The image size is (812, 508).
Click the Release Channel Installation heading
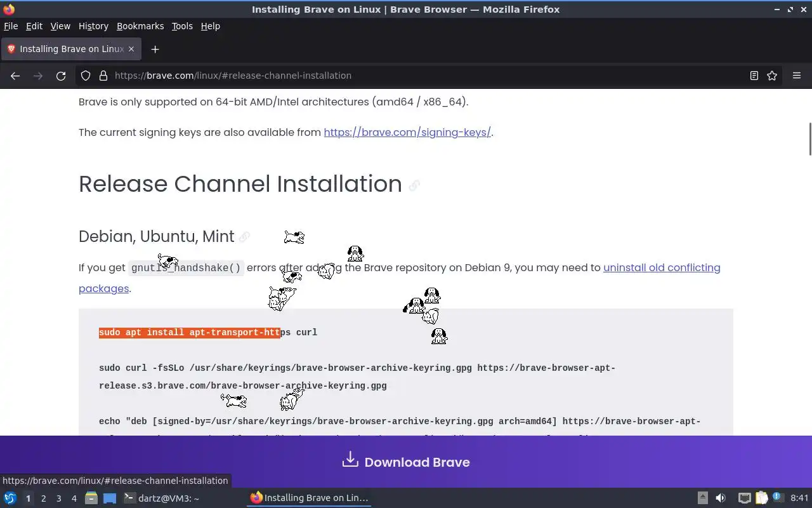pyautogui.click(x=240, y=184)
